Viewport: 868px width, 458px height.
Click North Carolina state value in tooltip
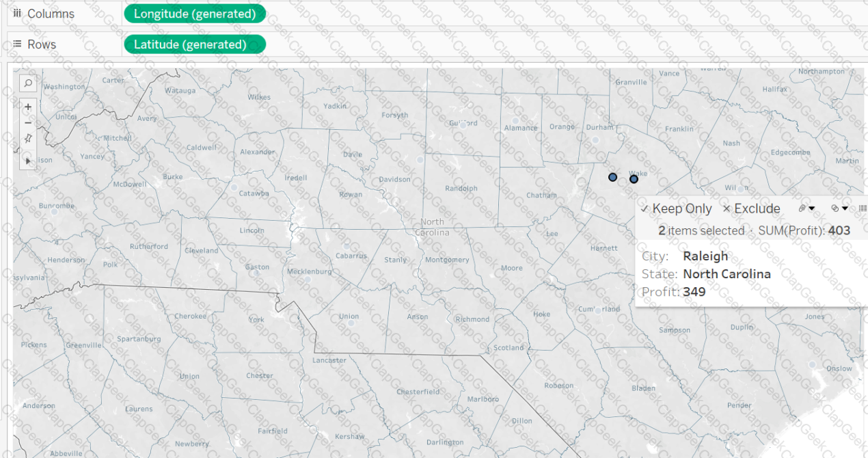[727, 274]
